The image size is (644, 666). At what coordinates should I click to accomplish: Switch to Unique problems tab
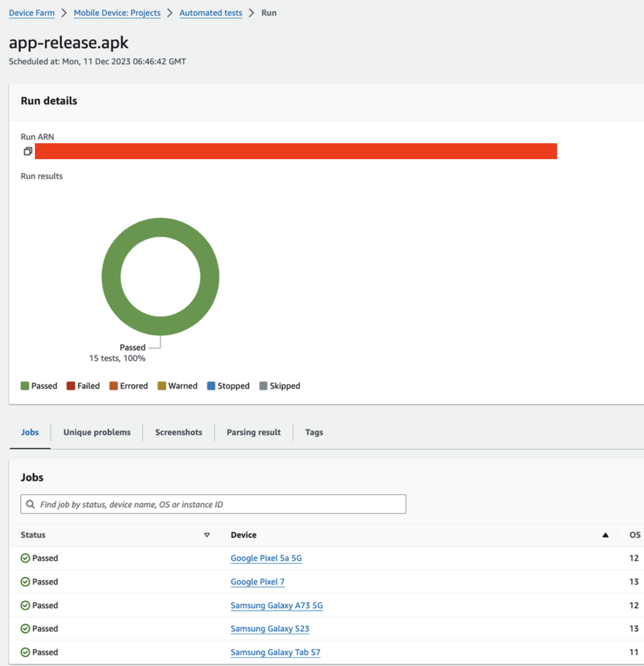tap(97, 432)
